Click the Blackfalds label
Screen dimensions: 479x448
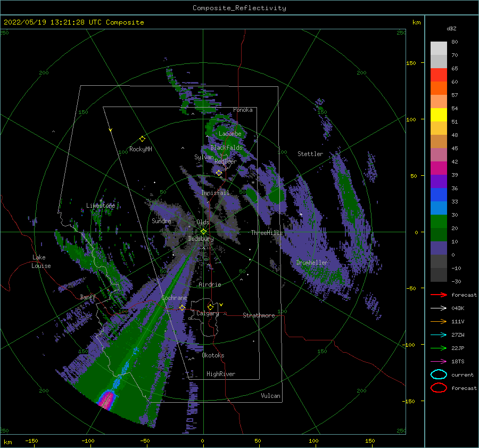pos(226,148)
